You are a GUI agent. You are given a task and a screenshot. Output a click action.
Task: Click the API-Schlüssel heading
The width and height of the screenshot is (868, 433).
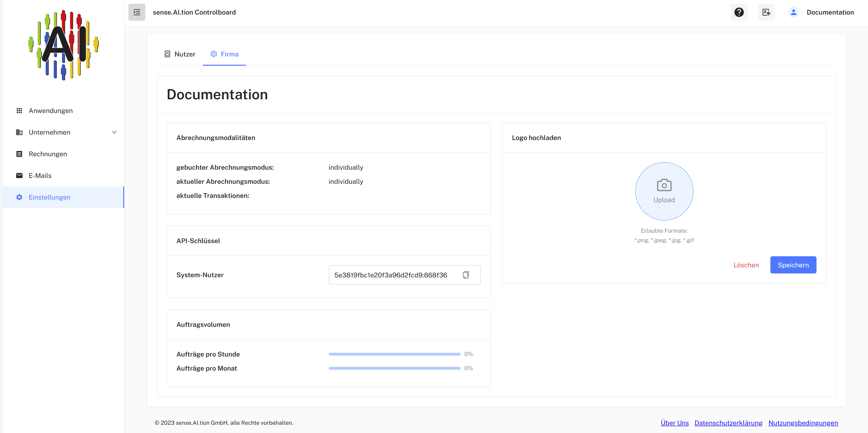(198, 241)
